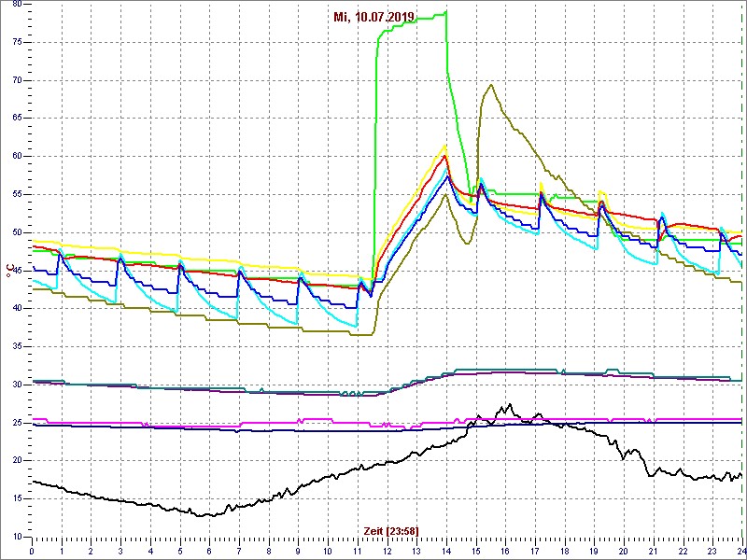Select the 75 temperature axis label
The width and height of the screenshot is (747, 560).
click(x=16, y=42)
